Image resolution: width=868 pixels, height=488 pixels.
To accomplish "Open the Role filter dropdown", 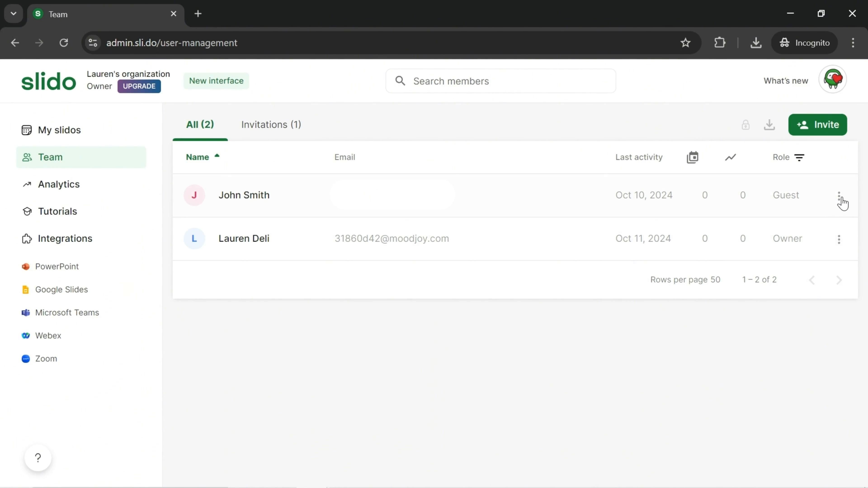I will [x=799, y=157].
